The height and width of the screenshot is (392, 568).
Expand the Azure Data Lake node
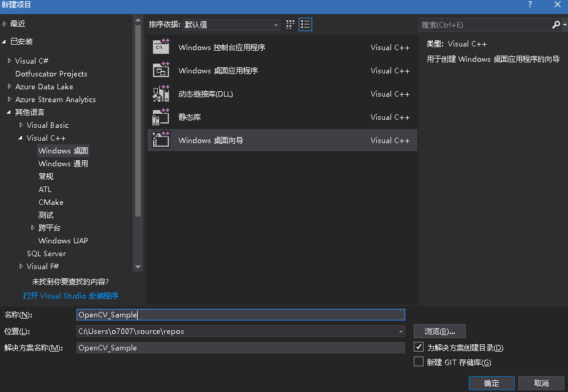click(9, 86)
